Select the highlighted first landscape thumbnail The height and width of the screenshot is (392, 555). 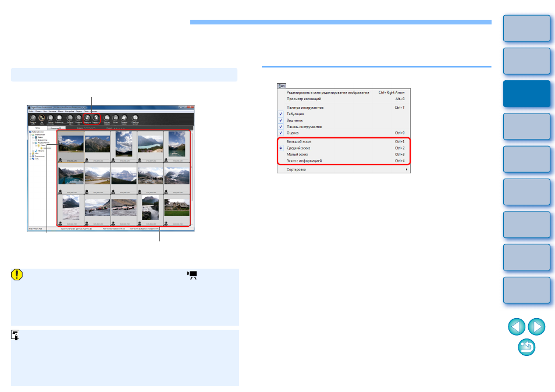[x=71, y=144]
